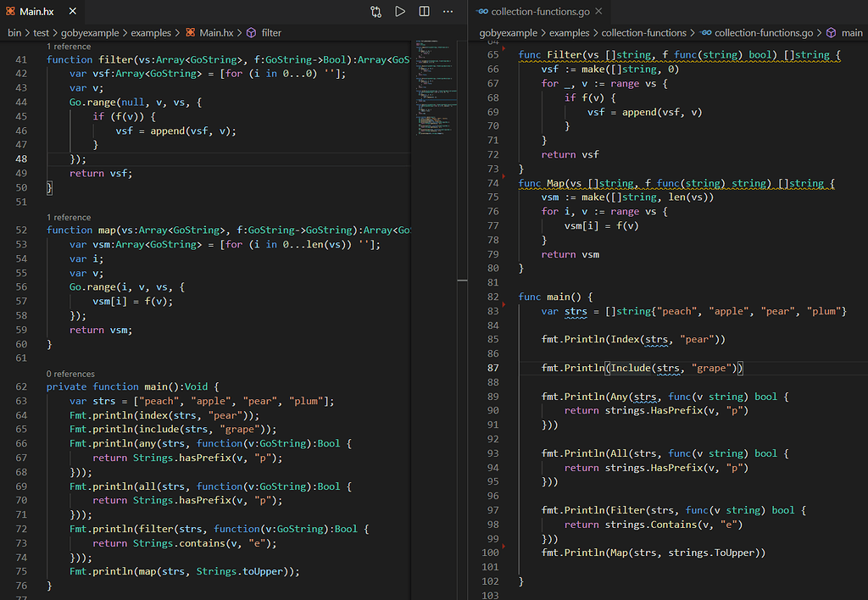Open the 'main' symbol breadcrumb

852,33
